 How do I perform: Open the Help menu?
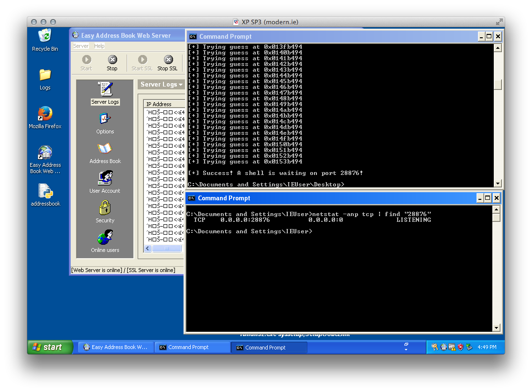pyautogui.click(x=99, y=46)
